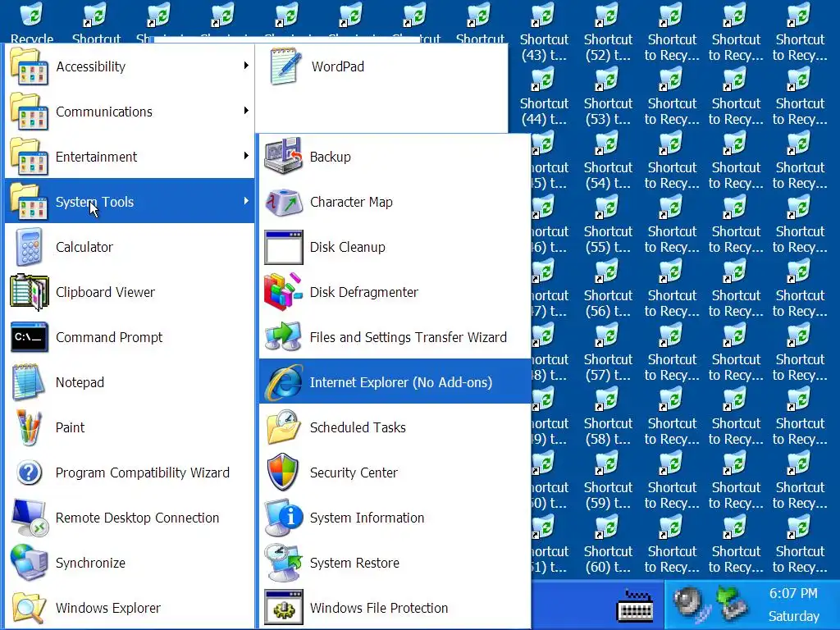Open Windows File Protection icon
This screenshot has width=840, height=630.
[283, 608]
